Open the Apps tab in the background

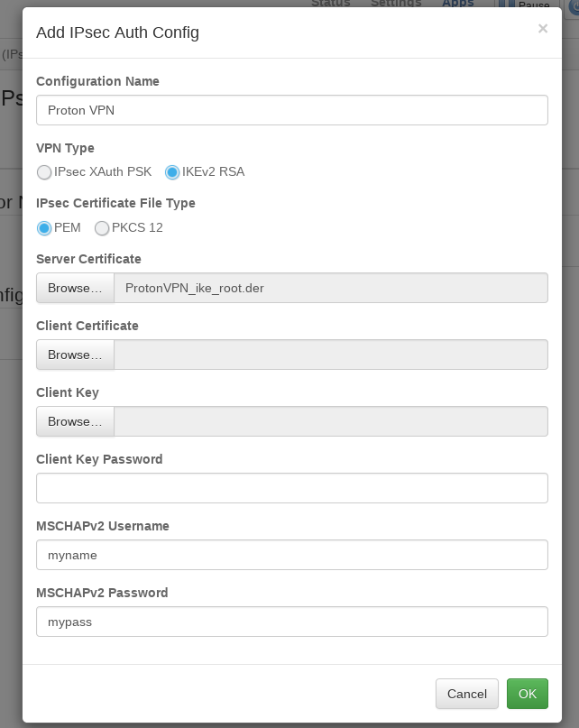click(x=457, y=4)
